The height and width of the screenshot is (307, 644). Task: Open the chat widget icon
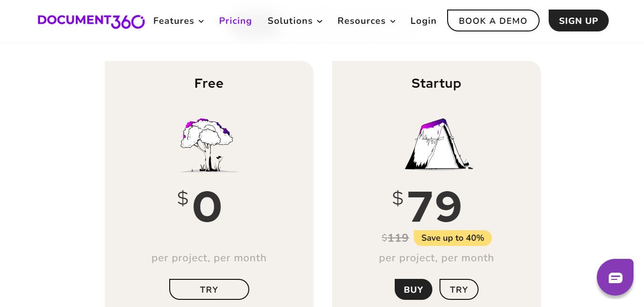point(615,277)
